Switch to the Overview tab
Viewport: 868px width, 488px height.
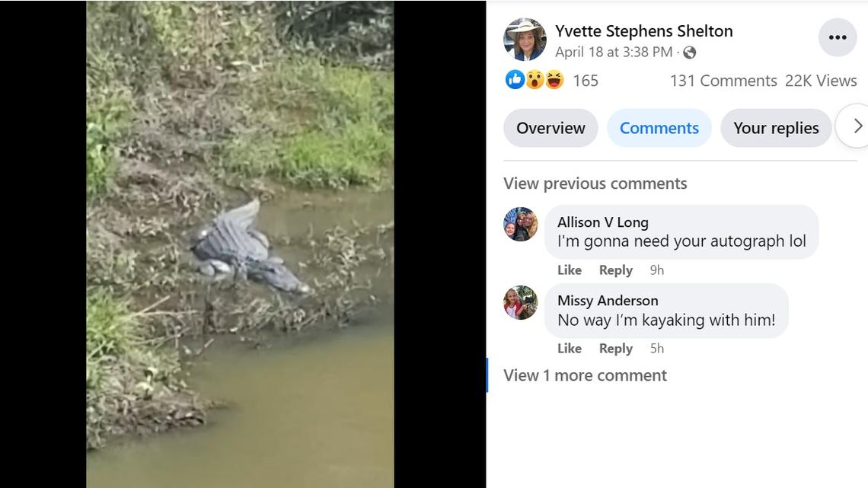(x=550, y=128)
